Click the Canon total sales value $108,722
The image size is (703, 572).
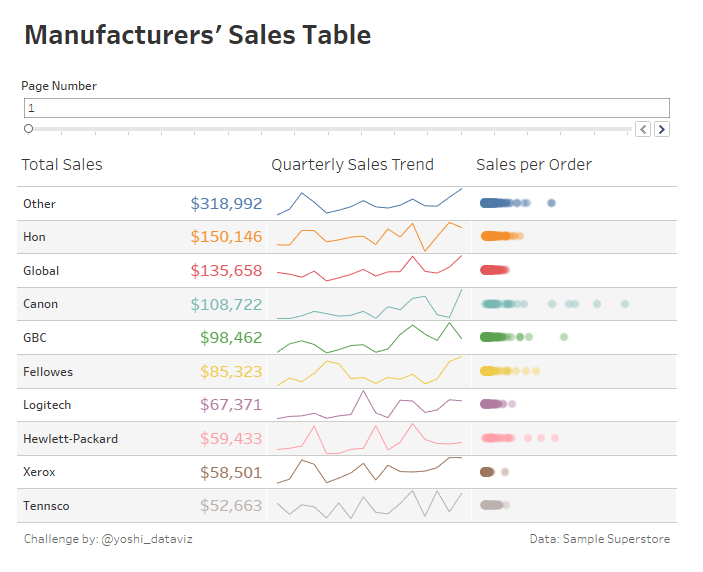pos(226,304)
